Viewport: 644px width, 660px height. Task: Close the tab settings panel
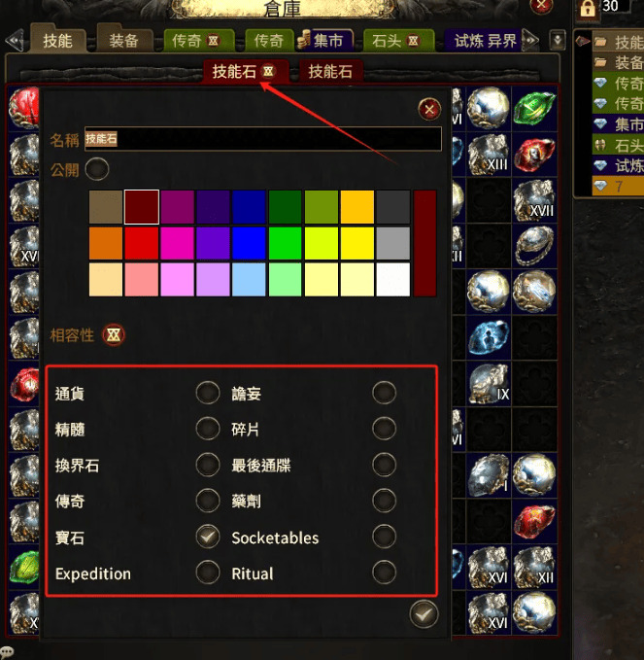429,110
